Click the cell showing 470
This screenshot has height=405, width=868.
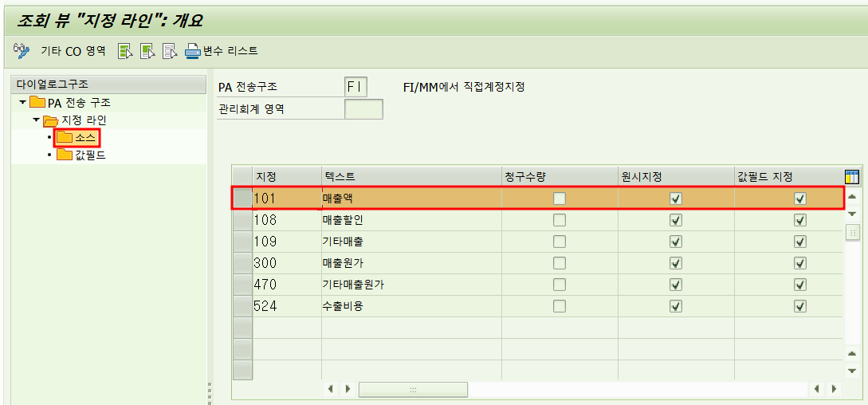pos(287,285)
